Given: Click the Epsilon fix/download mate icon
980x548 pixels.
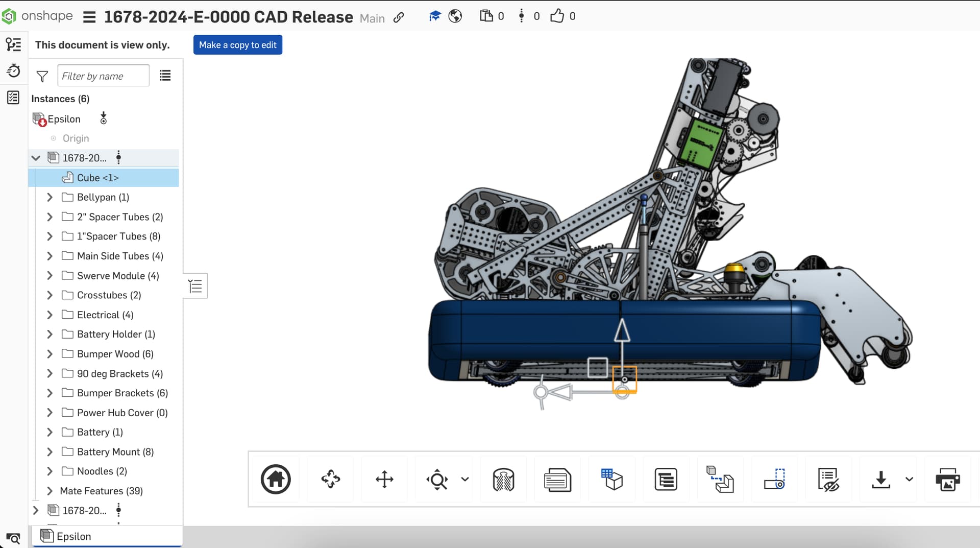Looking at the screenshot, I should click(x=104, y=118).
